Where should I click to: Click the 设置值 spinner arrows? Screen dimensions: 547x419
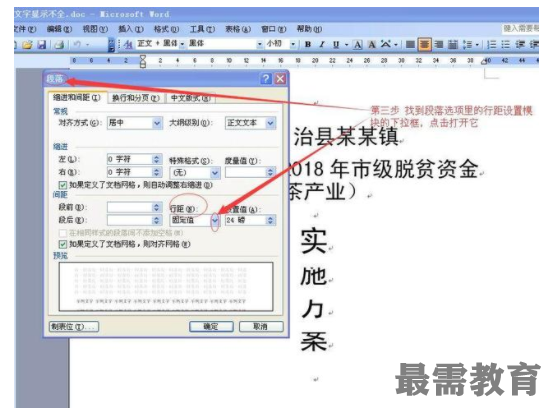click(271, 220)
